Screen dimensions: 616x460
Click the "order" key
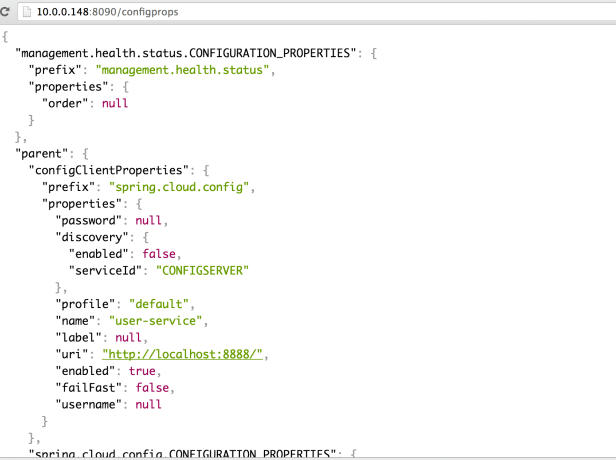[65, 103]
